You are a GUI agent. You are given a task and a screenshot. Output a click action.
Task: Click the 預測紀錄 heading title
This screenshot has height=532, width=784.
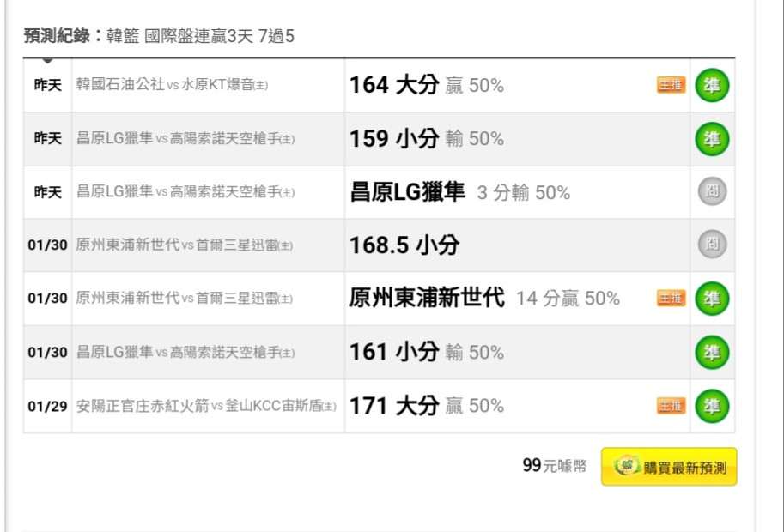coord(57,36)
